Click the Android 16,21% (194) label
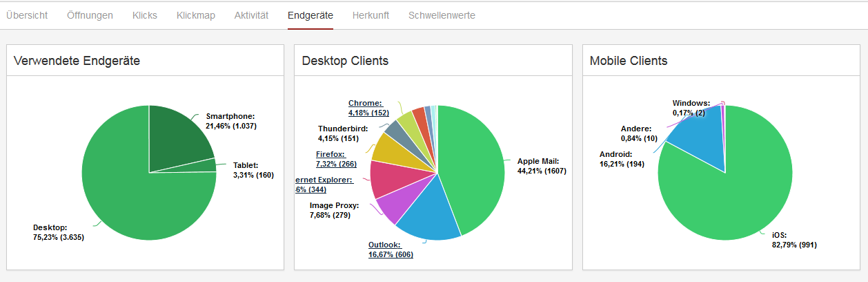 622,160
